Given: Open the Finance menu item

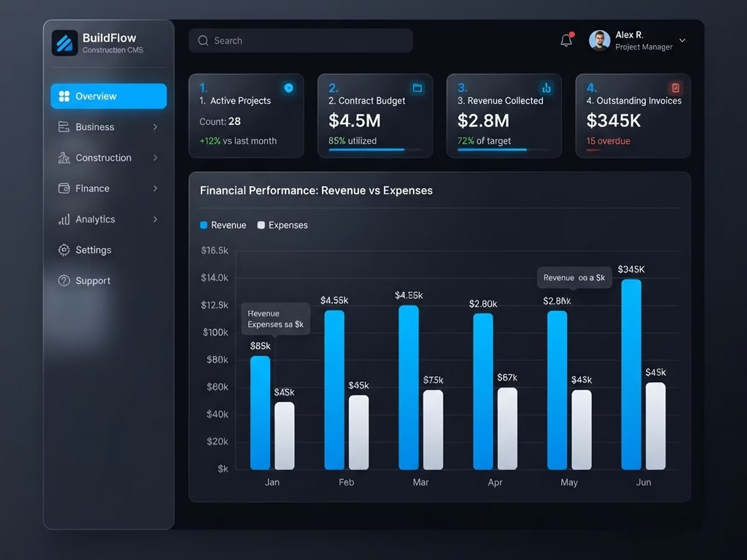Looking at the screenshot, I should point(109,188).
